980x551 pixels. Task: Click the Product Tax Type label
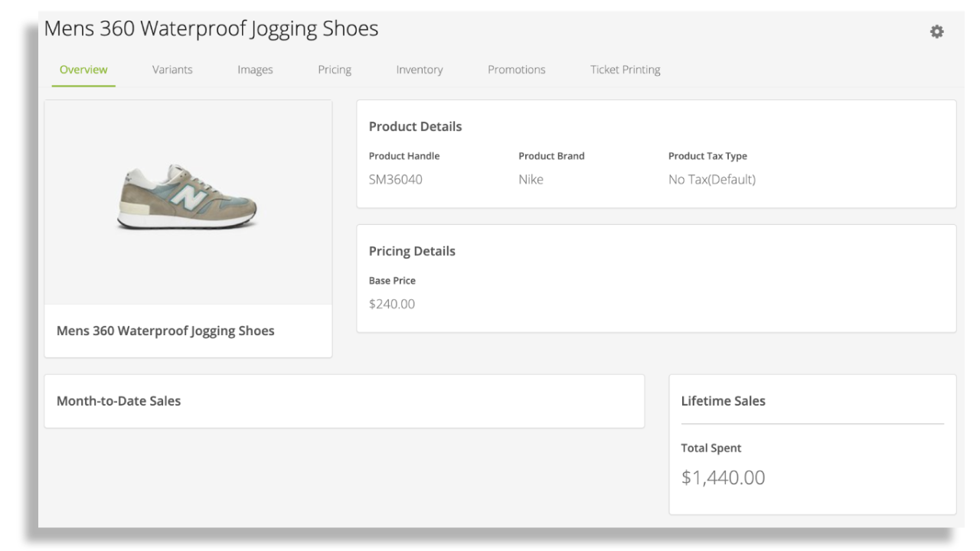[707, 156]
